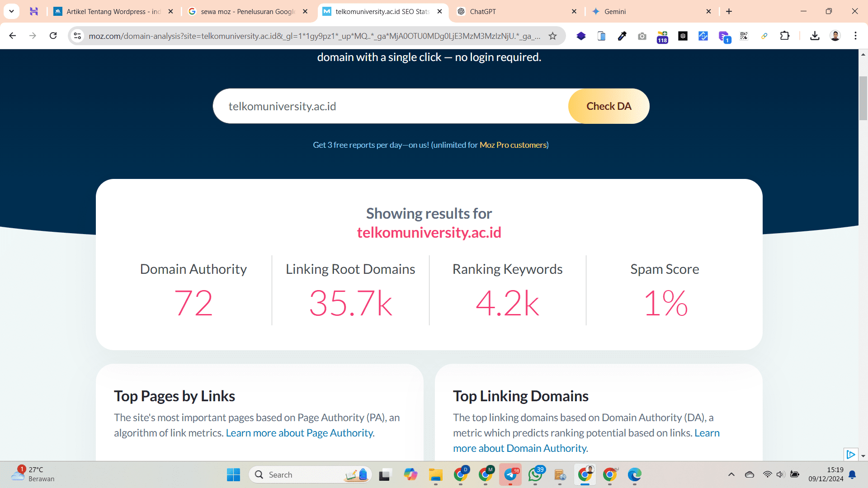Click the page vertical scrollbar thumb
The image size is (868, 488).
click(863, 98)
